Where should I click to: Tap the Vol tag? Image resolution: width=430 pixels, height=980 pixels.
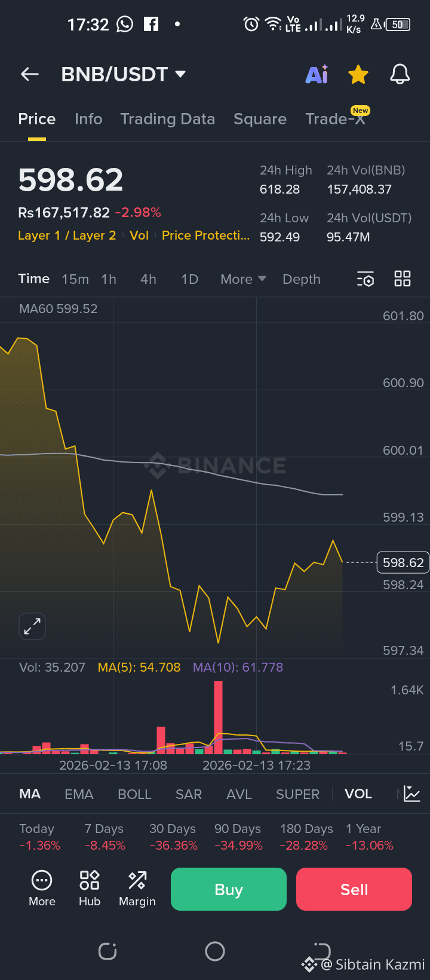click(139, 235)
